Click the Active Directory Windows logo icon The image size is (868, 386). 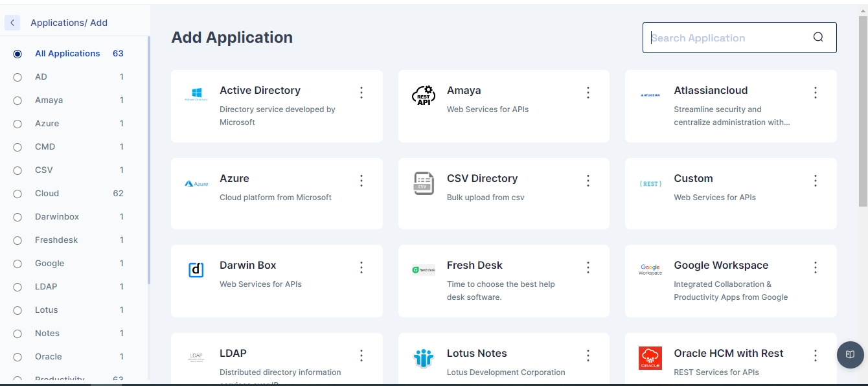(196, 95)
